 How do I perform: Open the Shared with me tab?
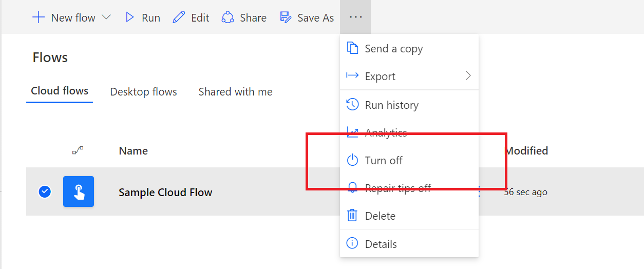coord(235,92)
